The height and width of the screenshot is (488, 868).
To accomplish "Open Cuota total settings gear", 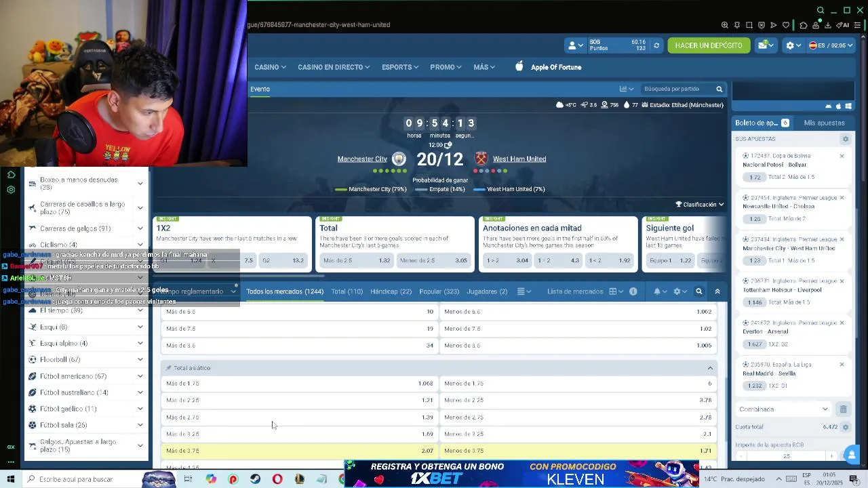I will point(845,427).
